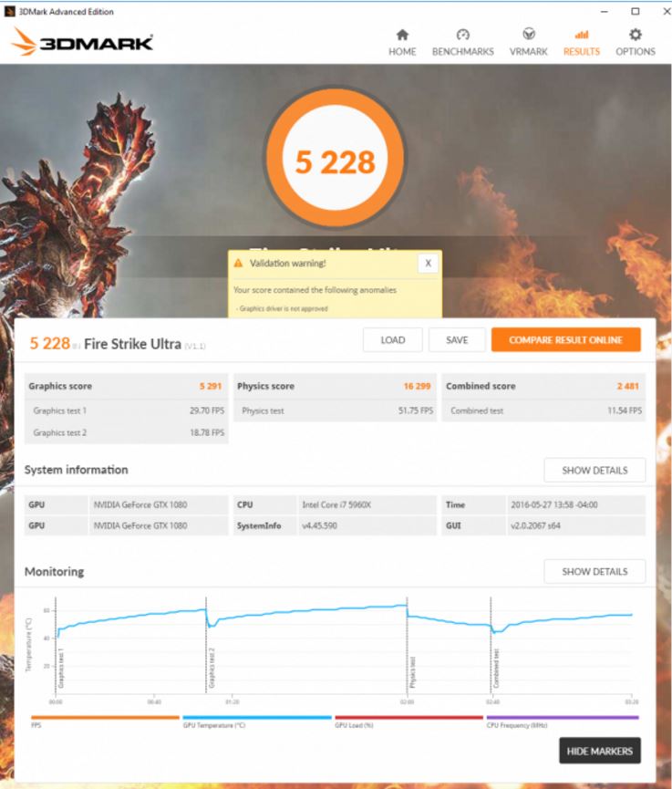Expand System information with SHOW DETAILS

coord(594,471)
